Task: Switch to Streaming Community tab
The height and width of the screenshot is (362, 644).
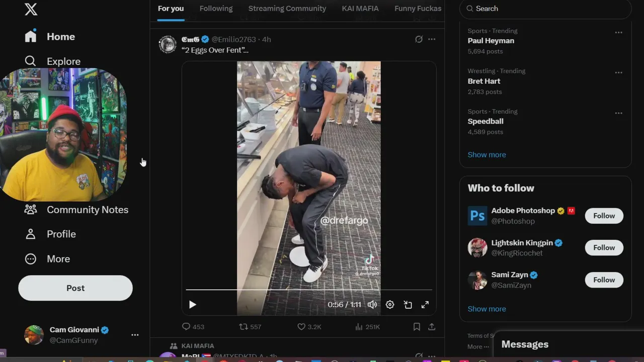Action: [287, 9]
